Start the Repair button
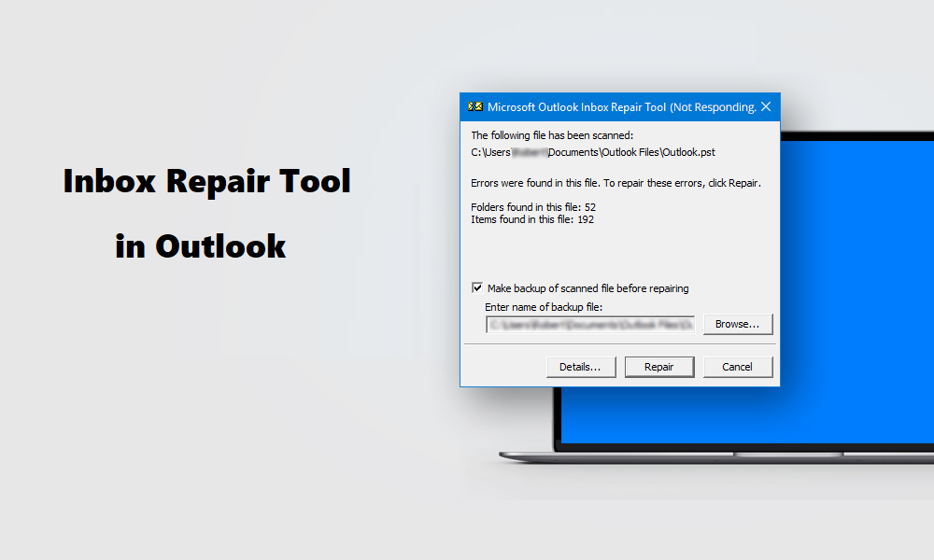 click(x=659, y=367)
